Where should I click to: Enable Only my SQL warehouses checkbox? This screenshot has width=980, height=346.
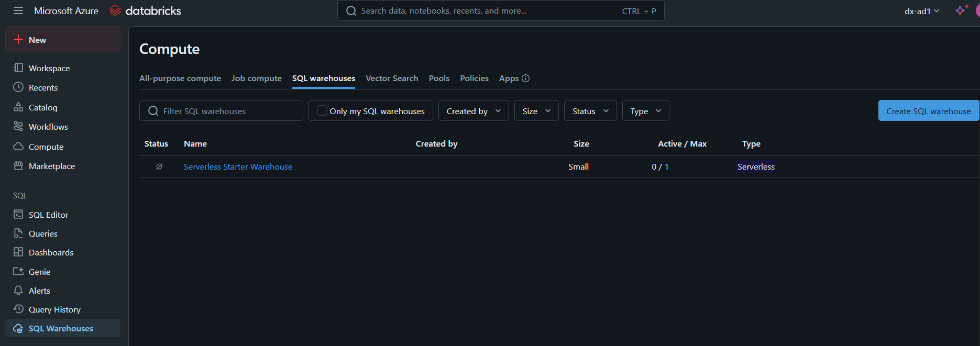322,110
